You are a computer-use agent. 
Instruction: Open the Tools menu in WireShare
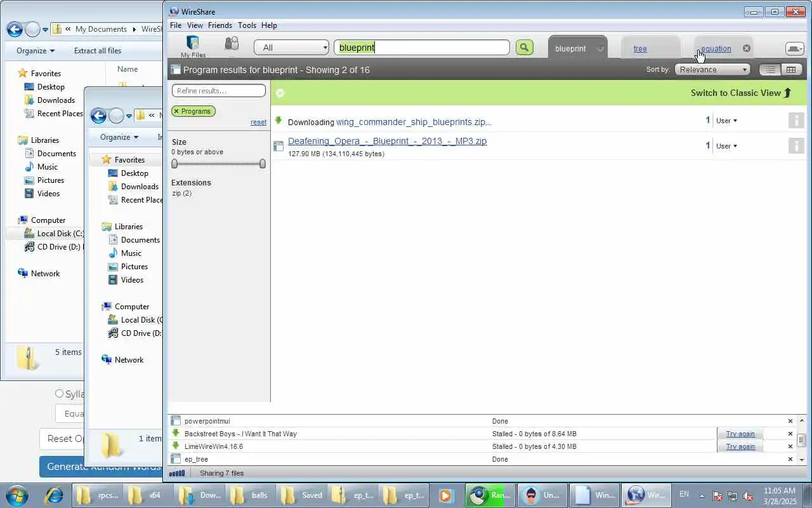[x=247, y=25]
